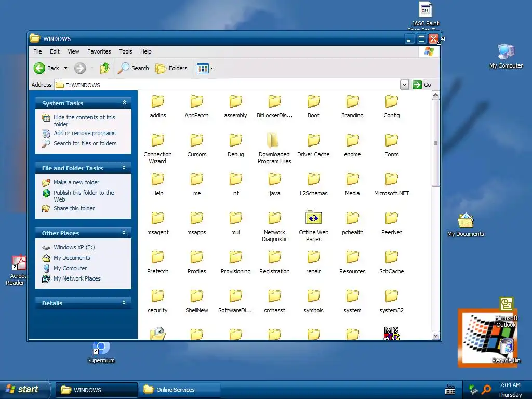532x399 pixels.
Task: Select the Config folder
Action: click(392, 107)
